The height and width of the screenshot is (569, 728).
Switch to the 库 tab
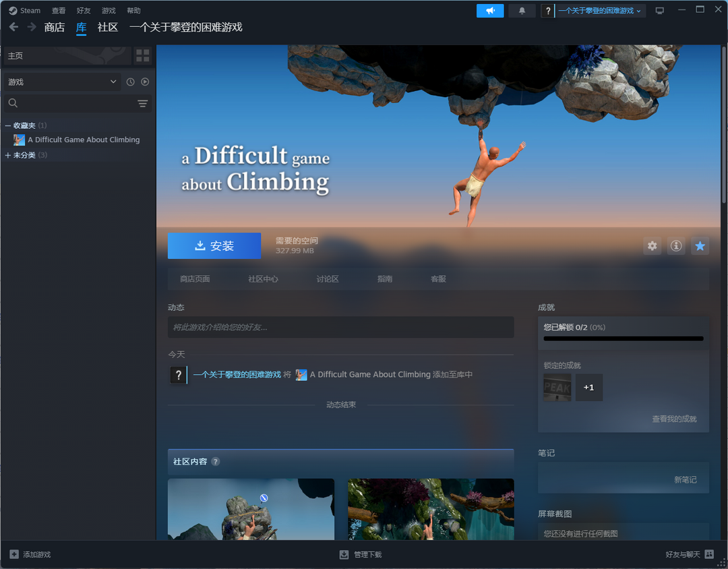(82, 28)
